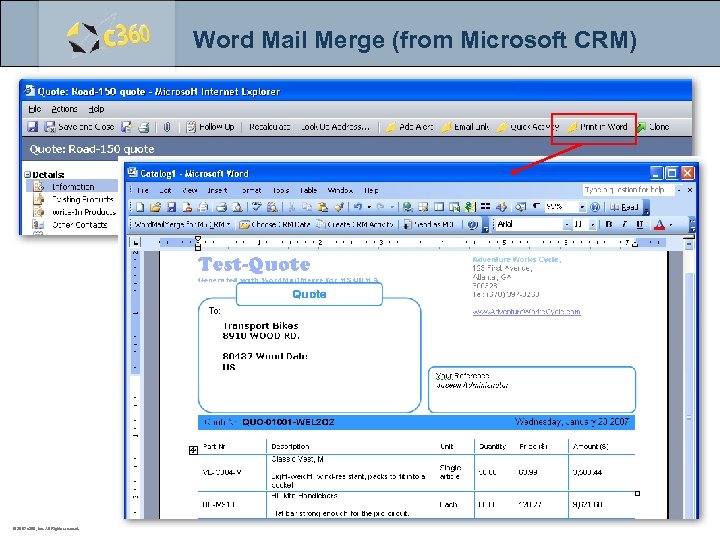Open Actions menu in Quote window
Viewport: 720px width, 540px height.
click(64, 109)
